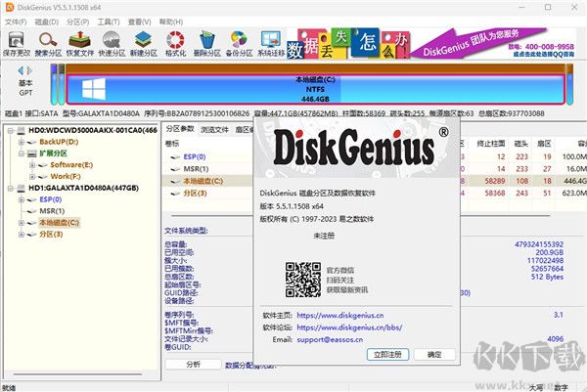Click the 479324155392 total bytes value
The height and width of the screenshot is (392, 587).
tap(539, 244)
